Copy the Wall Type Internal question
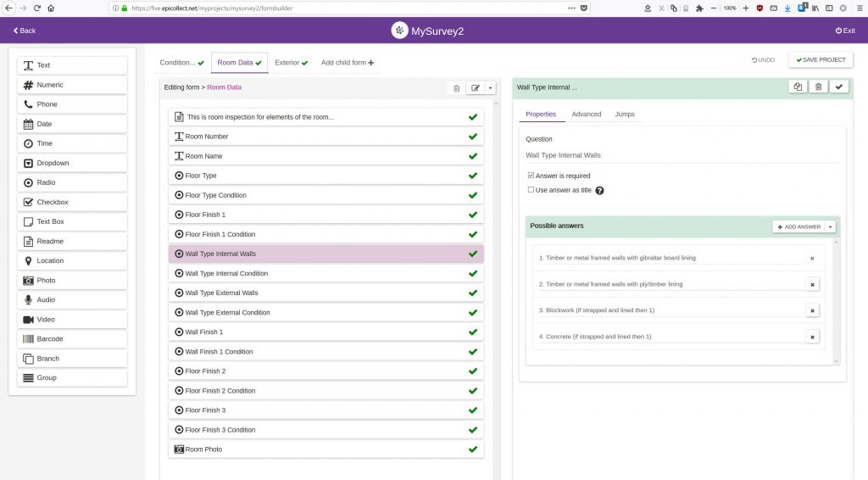The width and height of the screenshot is (868, 480). pos(798,87)
